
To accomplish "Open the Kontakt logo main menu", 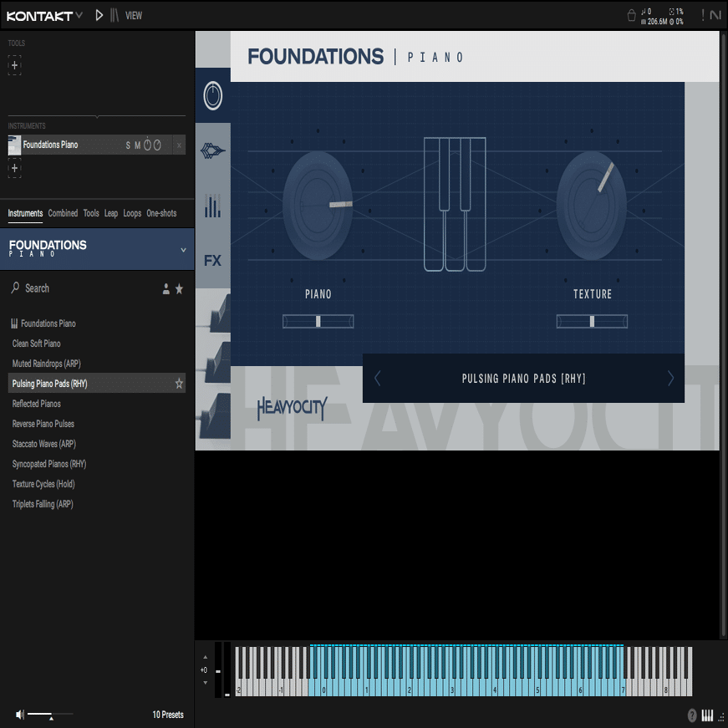I will tap(44, 16).
